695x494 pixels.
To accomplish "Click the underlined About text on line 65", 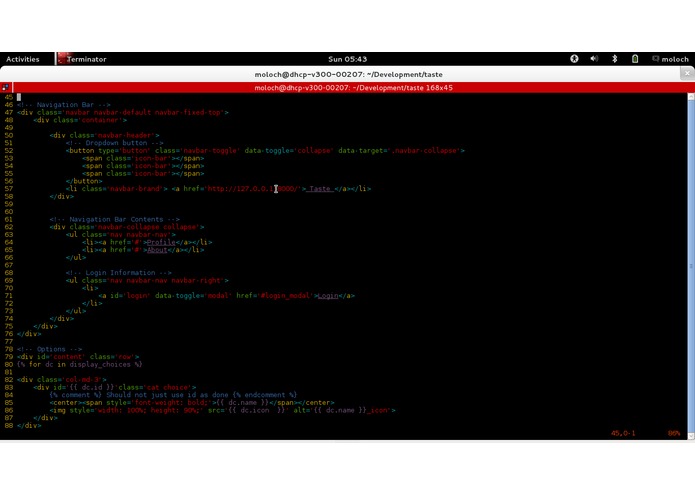I will pos(157,250).
